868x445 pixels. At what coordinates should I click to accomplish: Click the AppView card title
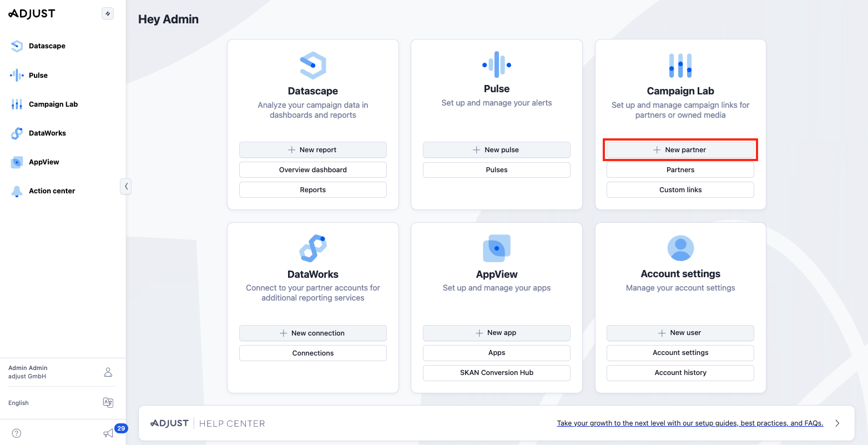(x=497, y=274)
